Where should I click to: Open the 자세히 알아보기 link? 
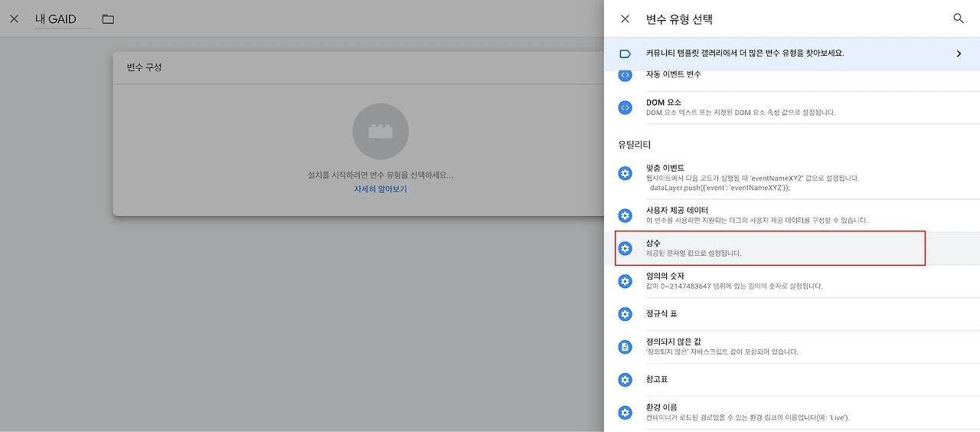coord(381,189)
